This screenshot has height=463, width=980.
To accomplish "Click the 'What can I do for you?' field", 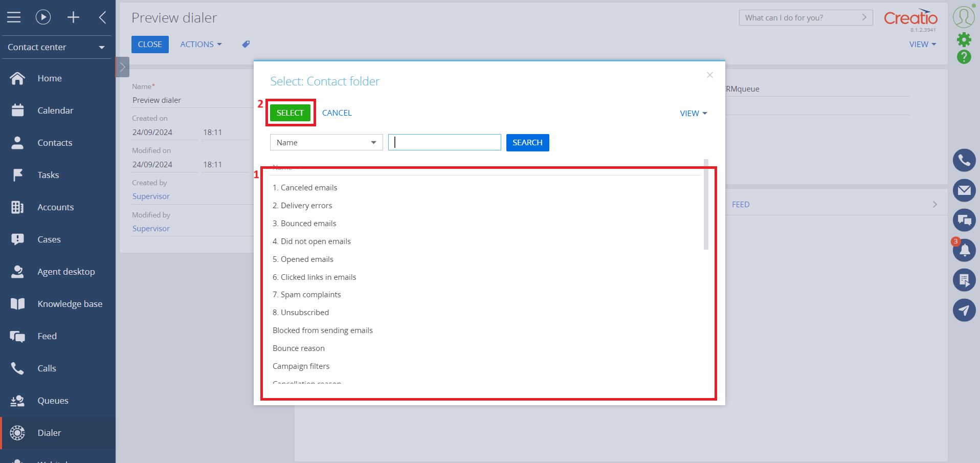I will pyautogui.click(x=806, y=18).
